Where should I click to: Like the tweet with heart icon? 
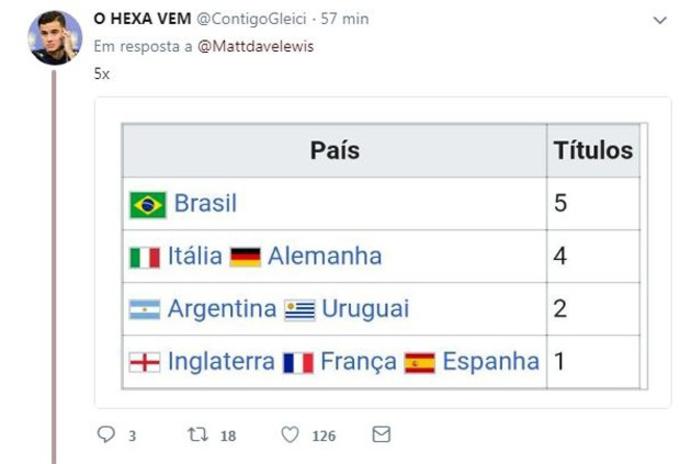(x=290, y=435)
